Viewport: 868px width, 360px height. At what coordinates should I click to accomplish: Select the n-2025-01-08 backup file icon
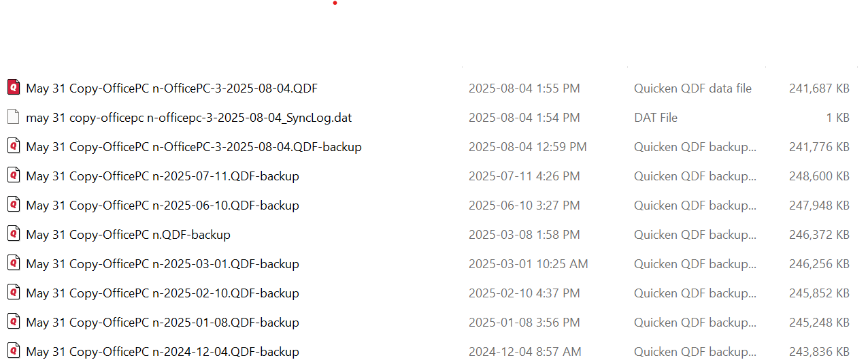coord(14,321)
